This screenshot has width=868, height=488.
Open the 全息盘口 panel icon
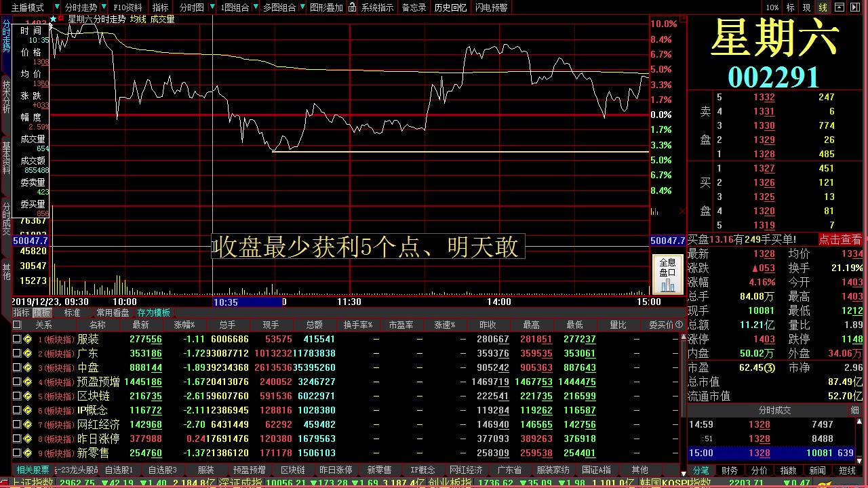click(x=668, y=274)
